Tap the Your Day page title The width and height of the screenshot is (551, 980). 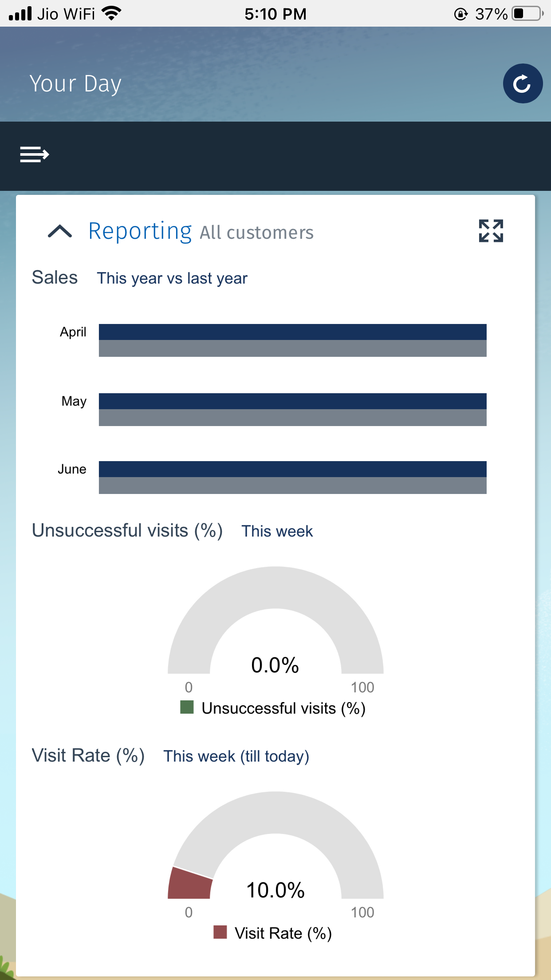point(75,83)
